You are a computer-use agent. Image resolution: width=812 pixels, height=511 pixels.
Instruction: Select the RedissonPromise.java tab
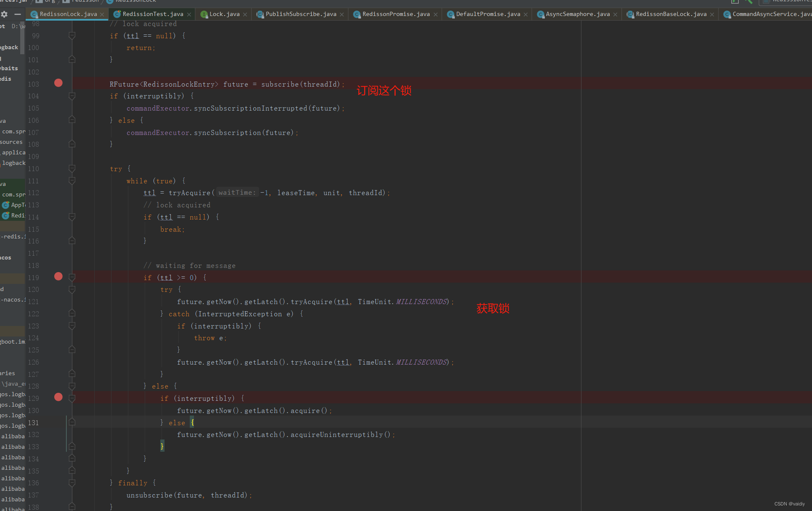point(395,14)
